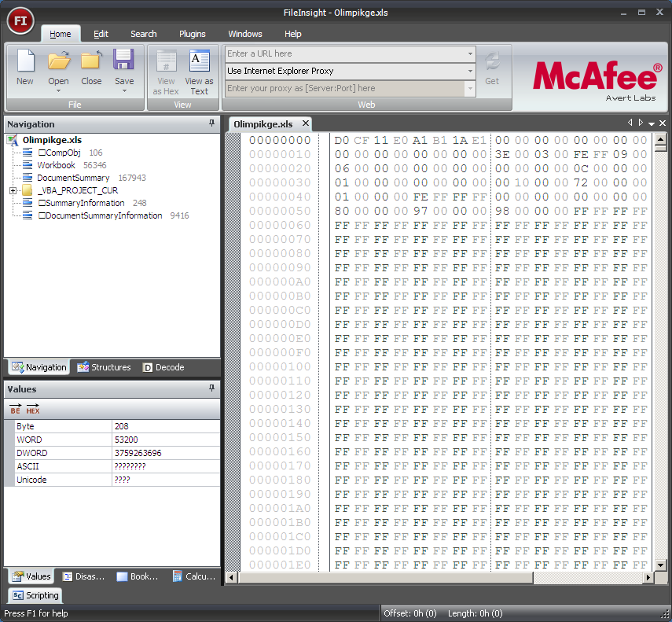Open the Scripting panel
Viewport: 672px width, 622px height.
pyautogui.click(x=35, y=595)
